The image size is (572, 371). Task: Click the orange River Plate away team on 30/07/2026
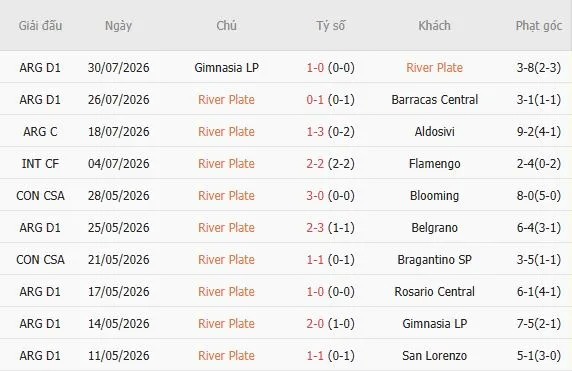point(434,67)
